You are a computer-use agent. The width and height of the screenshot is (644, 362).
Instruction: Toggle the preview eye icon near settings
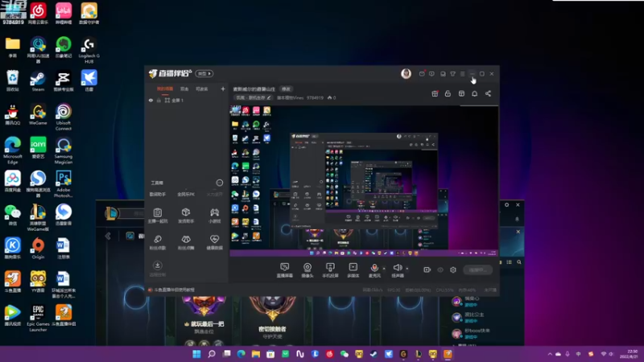coord(440,270)
